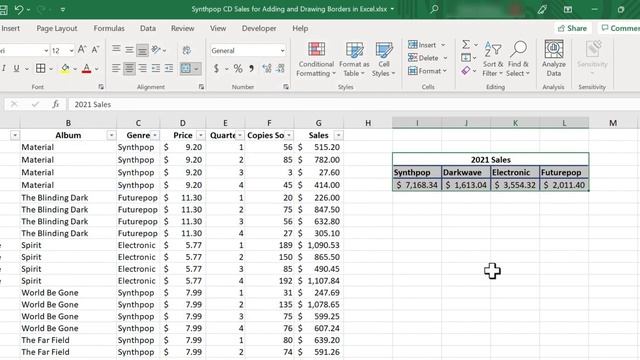Select the Darkwave header cell
This screenshot has height=360, width=640.
point(466,172)
